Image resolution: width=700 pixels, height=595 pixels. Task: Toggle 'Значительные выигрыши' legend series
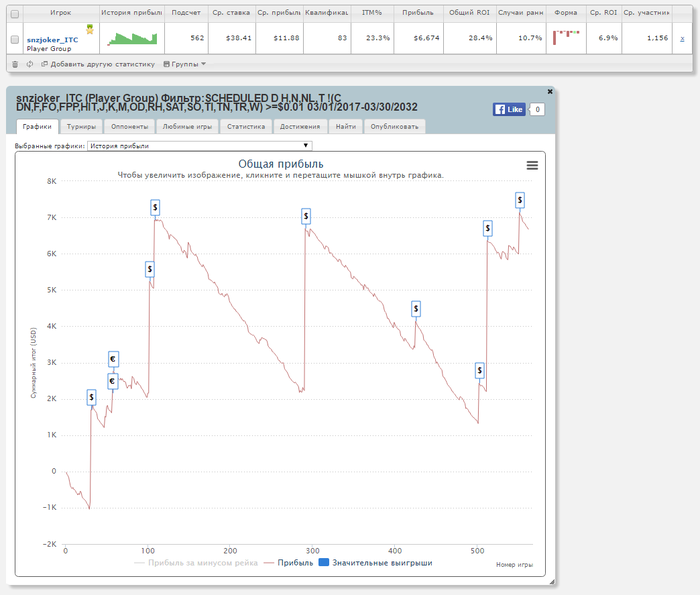click(x=375, y=563)
